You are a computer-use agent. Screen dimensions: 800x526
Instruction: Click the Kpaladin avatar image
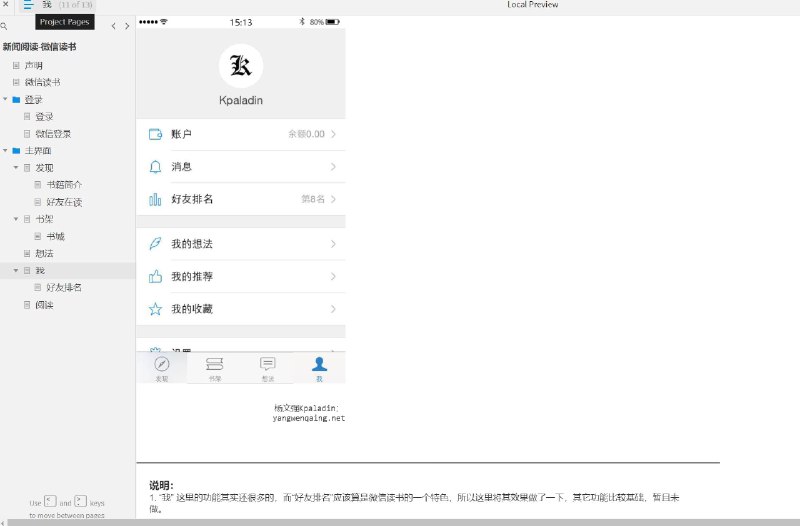pos(241,66)
